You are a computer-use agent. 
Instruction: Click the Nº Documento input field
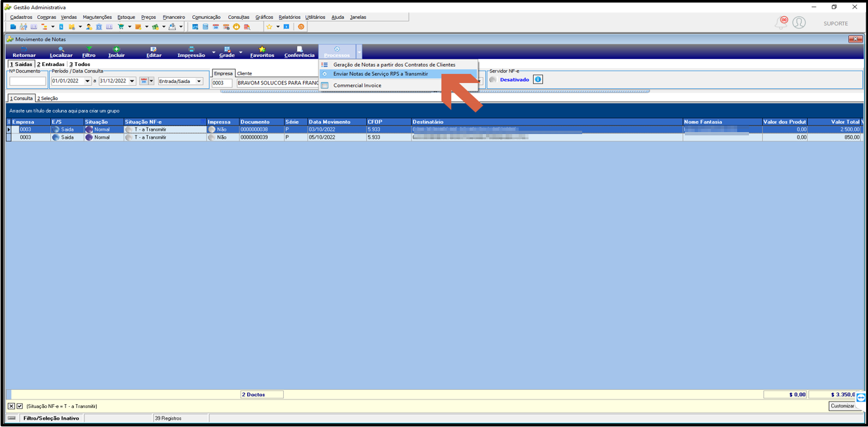click(27, 81)
